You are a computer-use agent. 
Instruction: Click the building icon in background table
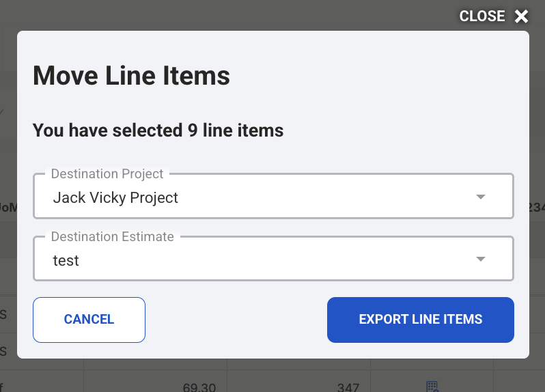click(x=432, y=387)
